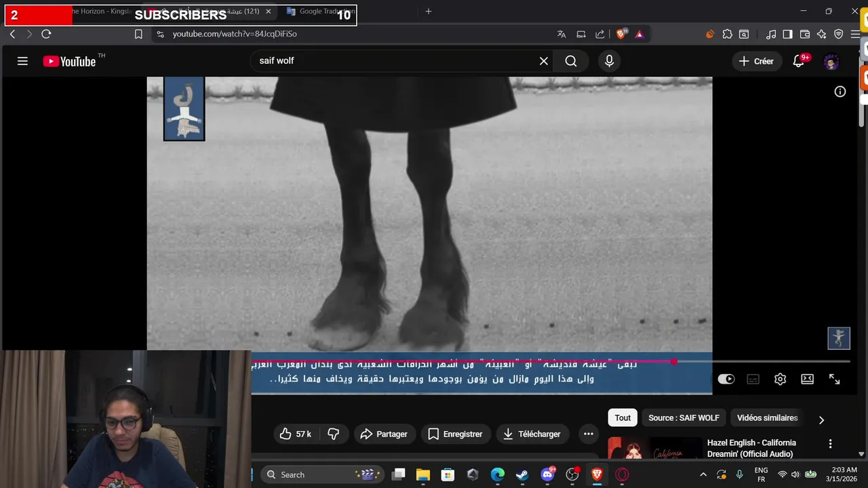
Task: Open Brave Shields lion icon
Action: (x=621, y=34)
